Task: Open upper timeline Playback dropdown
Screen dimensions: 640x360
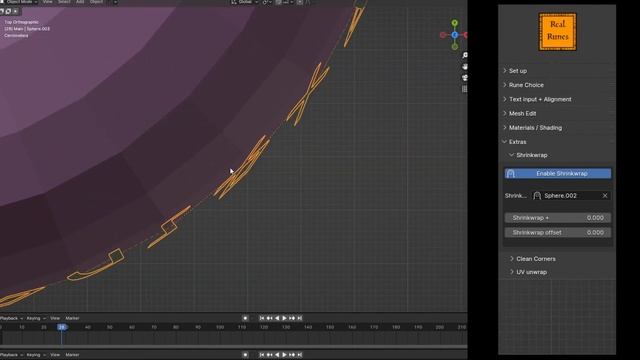Action: click(11, 318)
